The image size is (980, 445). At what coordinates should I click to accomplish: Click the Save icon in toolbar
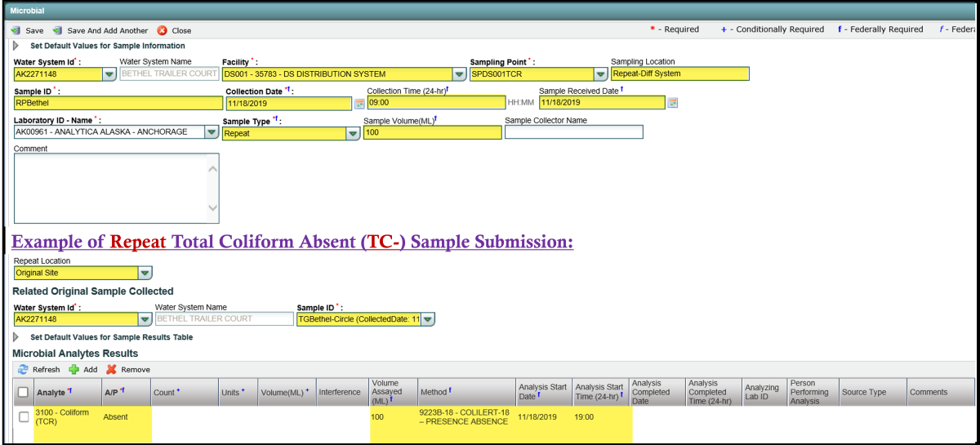[x=16, y=30]
